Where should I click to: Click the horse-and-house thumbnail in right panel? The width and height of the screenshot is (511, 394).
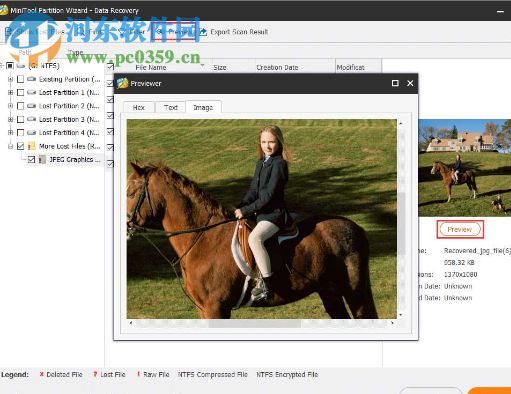click(x=465, y=168)
